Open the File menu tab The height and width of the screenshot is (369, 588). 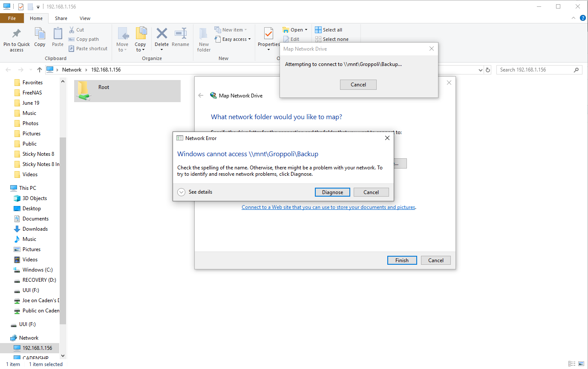(x=12, y=18)
